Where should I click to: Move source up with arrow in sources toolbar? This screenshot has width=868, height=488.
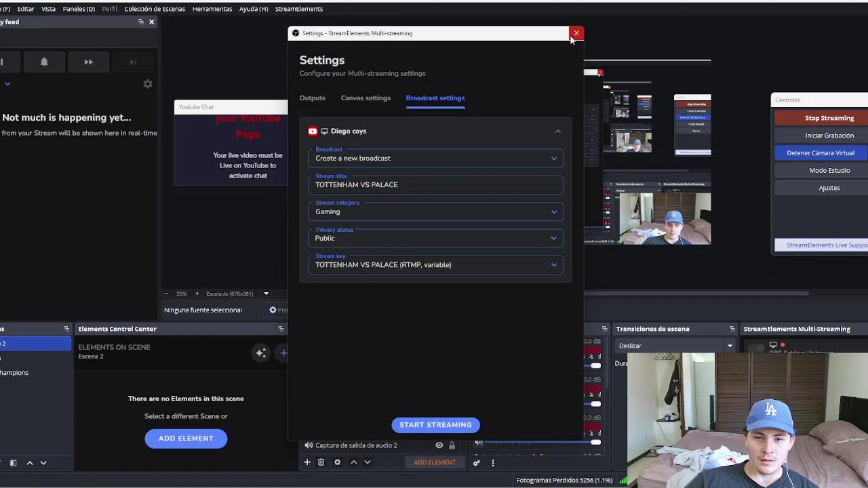353,462
